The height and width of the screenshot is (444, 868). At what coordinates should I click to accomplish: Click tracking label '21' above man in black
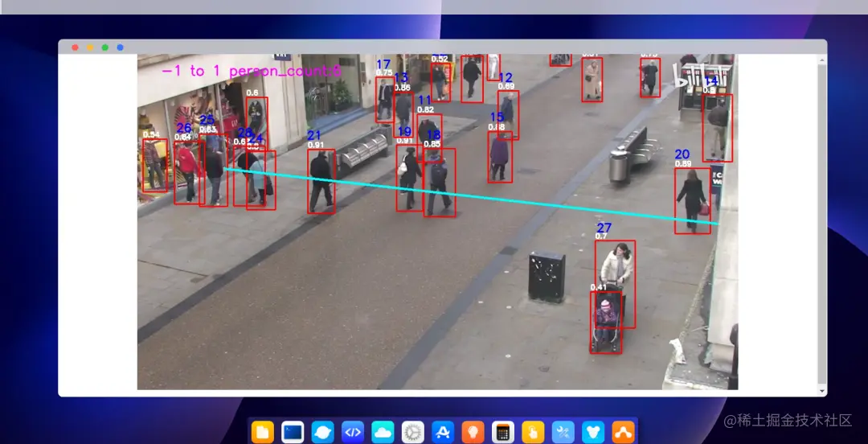pos(314,136)
